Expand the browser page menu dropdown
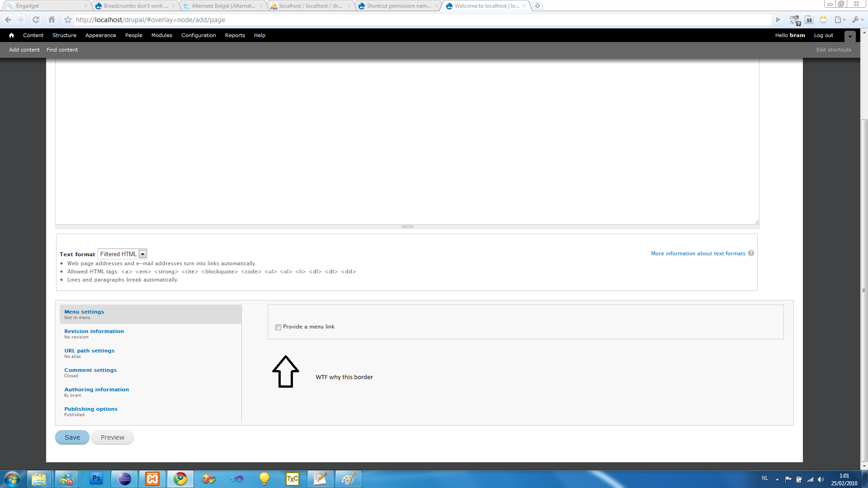Image resolution: width=868 pixels, height=488 pixels. pos(840,20)
